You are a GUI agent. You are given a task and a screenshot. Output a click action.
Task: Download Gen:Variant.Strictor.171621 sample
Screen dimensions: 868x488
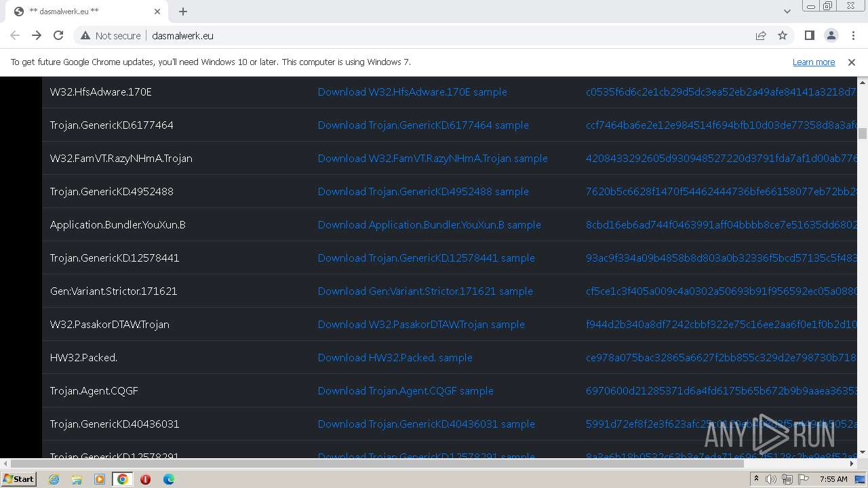pos(425,291)
